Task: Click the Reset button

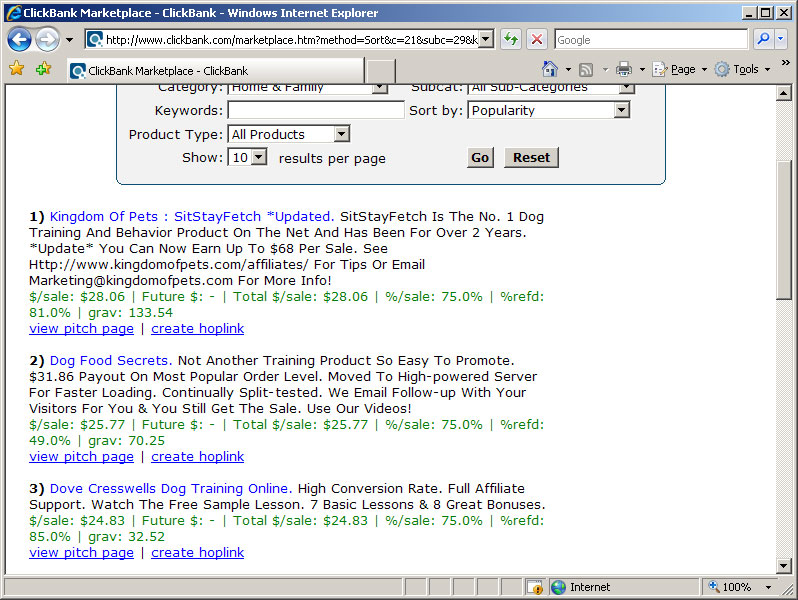Action: pos(531,157)
